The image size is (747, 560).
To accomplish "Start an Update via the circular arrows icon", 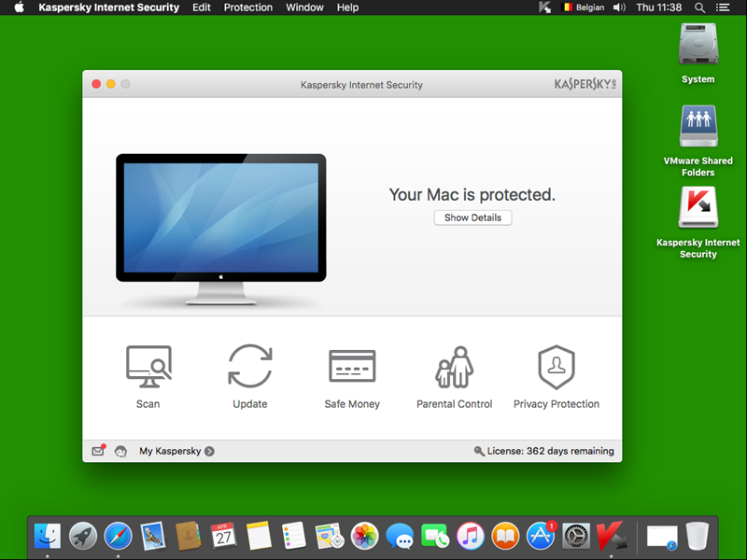I will [249, 367].
